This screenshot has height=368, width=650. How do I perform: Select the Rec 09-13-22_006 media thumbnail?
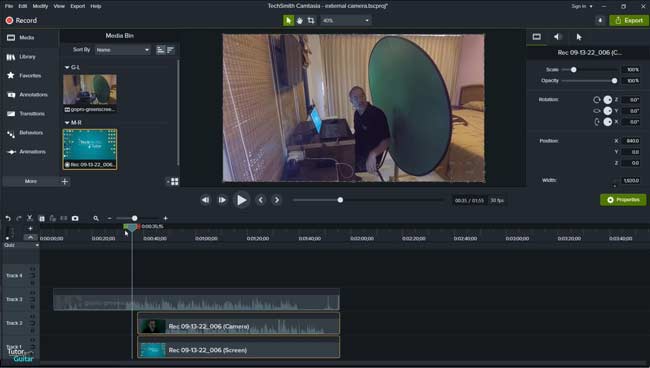[x=90, y=149]
